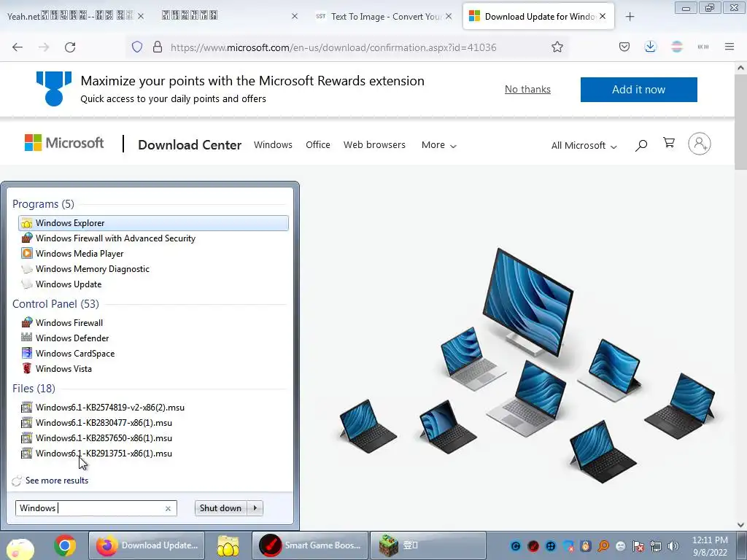Switch to the Yeah.net tab

(71, 16)
